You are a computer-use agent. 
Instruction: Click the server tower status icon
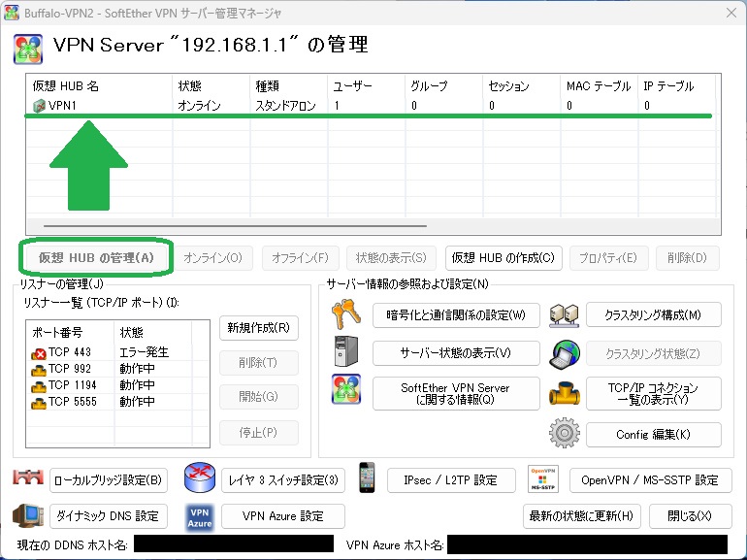click(346, 351)
